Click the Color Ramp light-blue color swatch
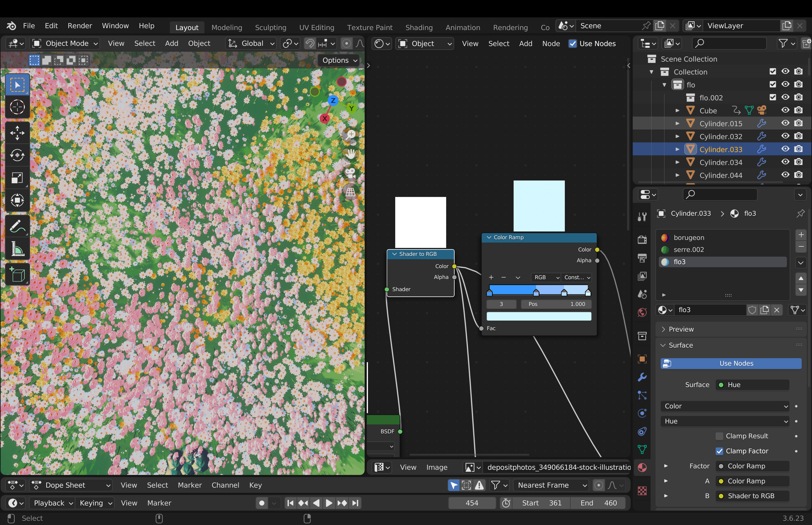Viewport: 812px width, 525px height. point(539,316)
